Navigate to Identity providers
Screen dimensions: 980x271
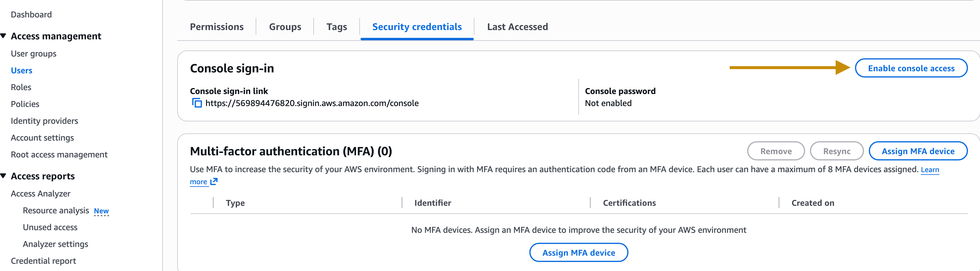tap(44, 121)
